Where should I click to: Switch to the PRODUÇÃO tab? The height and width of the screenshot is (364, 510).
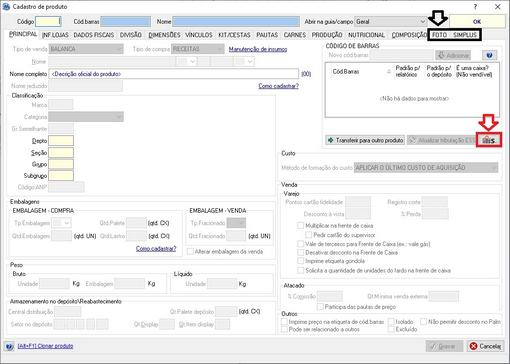pyautogui.click(x=327, y=35)
